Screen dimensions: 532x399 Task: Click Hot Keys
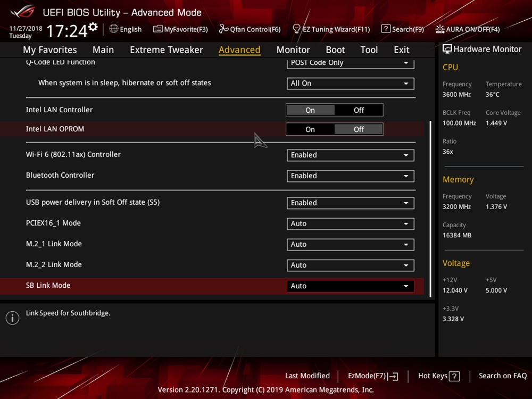[439, 376]
